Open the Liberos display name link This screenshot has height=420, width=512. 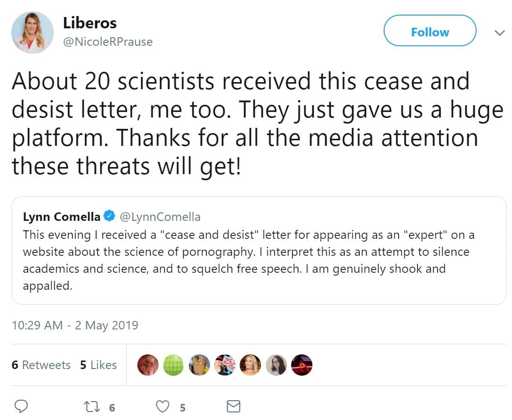pyautogui.click(x=90, y=23)
